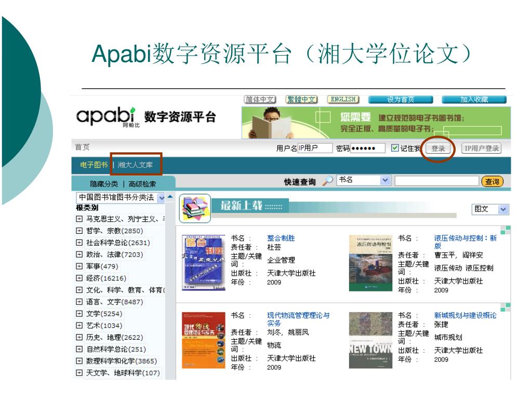The image size is (532, 399).
Task: Click the 企业管理 keyword text
Action: point(281,260)
